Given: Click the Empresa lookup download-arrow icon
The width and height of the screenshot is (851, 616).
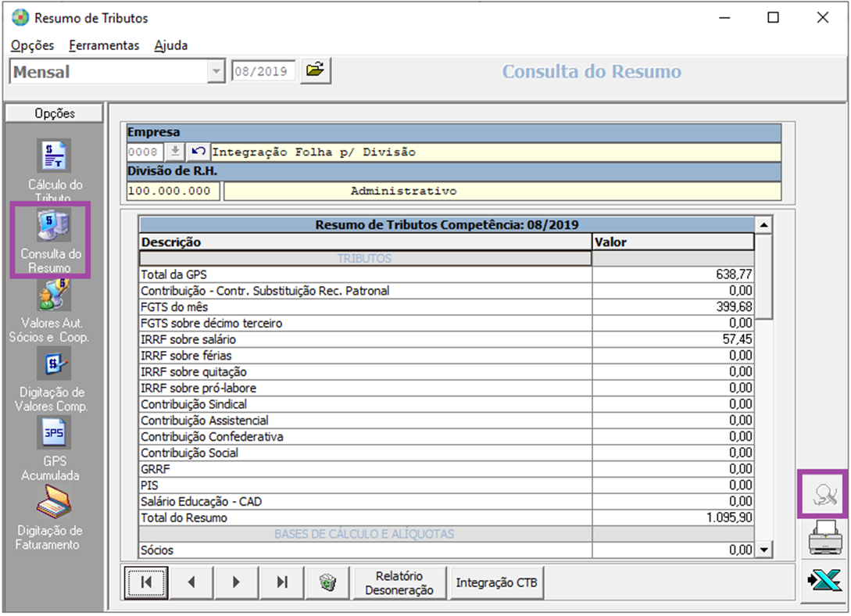Looking at the screenshot, I should (x=175, y=152).
